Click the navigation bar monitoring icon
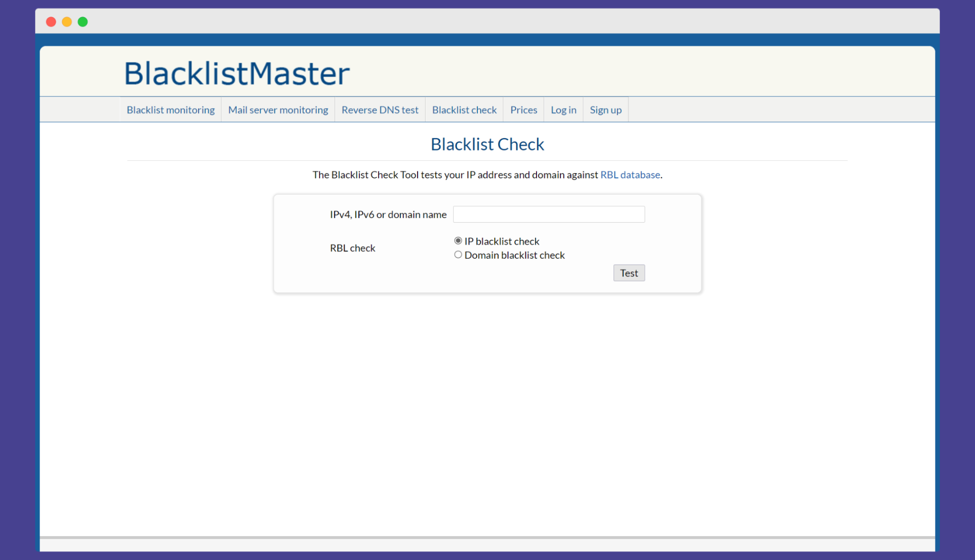This screenshot has height=560, width=975. click(170, 109)
